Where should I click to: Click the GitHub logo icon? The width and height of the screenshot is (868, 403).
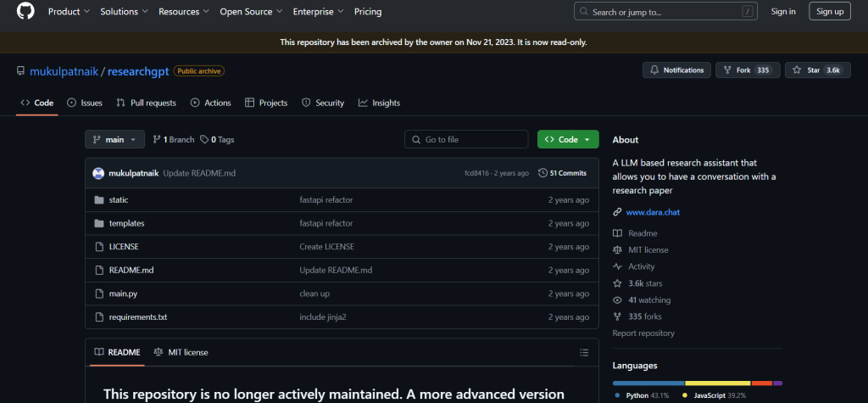[x=25, y=12]
